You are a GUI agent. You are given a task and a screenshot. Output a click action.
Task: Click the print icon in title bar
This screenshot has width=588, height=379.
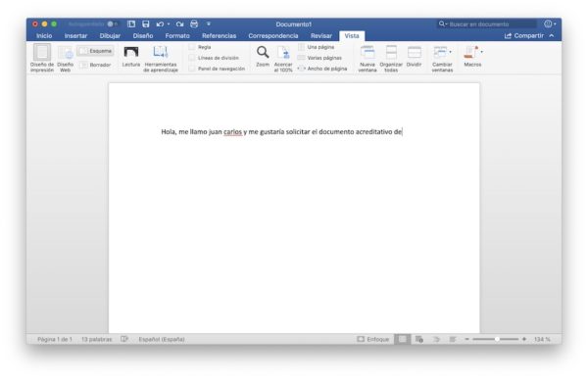click(194, 24)
